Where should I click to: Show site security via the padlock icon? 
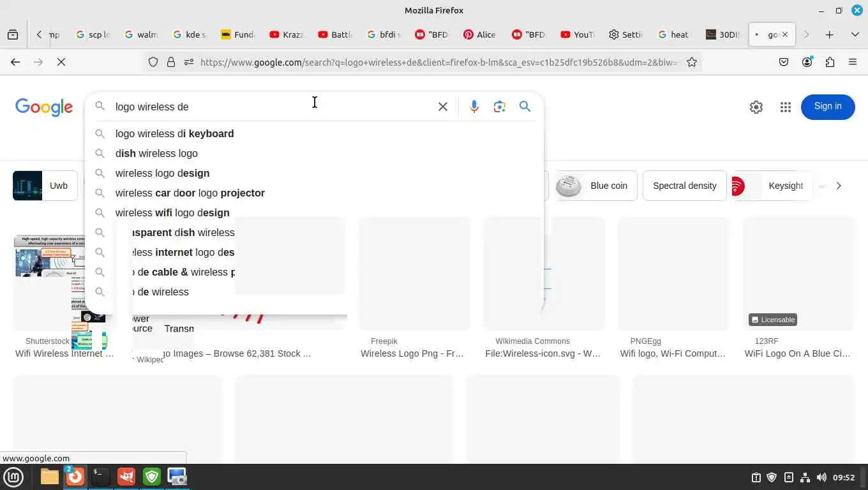pos(171,62)
